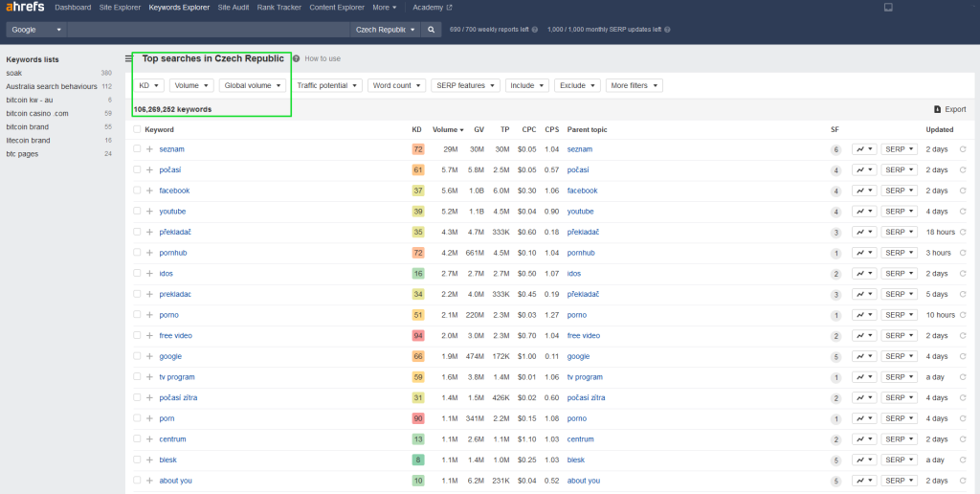Open Site Audit from navigation
The height and width of the screenshot is (494, 980).
click(x=234, y=8)
